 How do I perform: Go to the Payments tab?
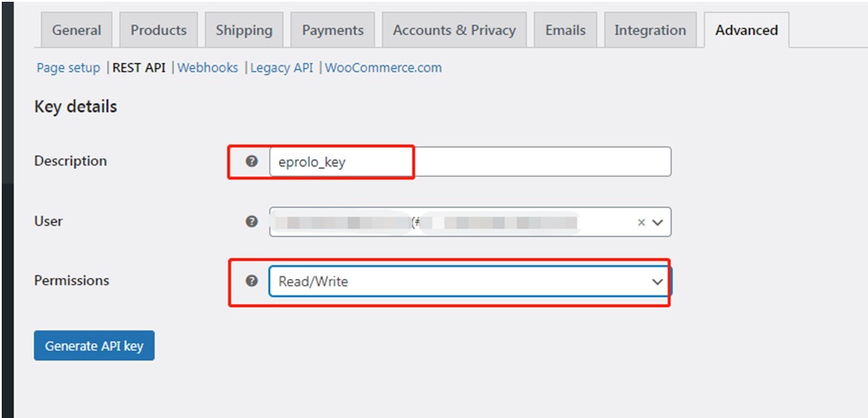[x=332, y=30]
